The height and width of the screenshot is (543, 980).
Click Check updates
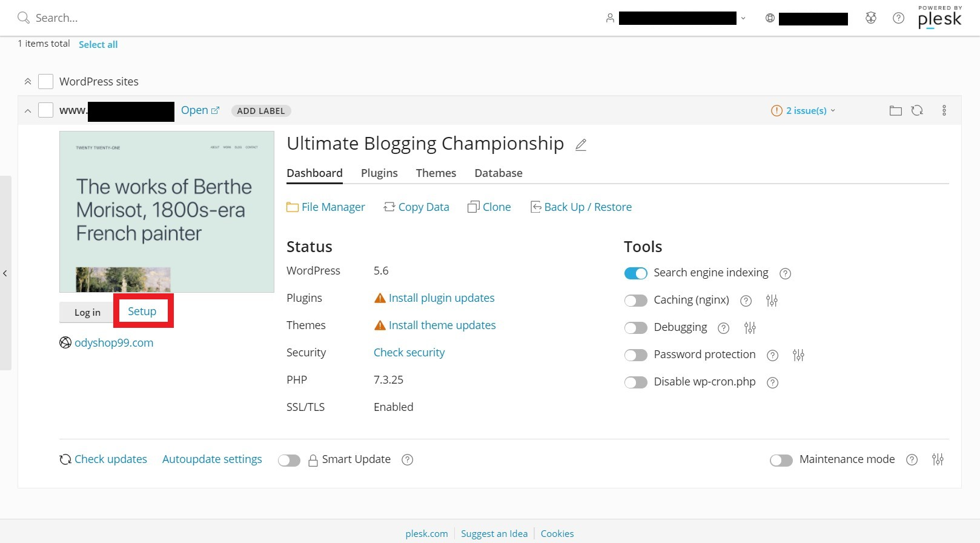104,459
